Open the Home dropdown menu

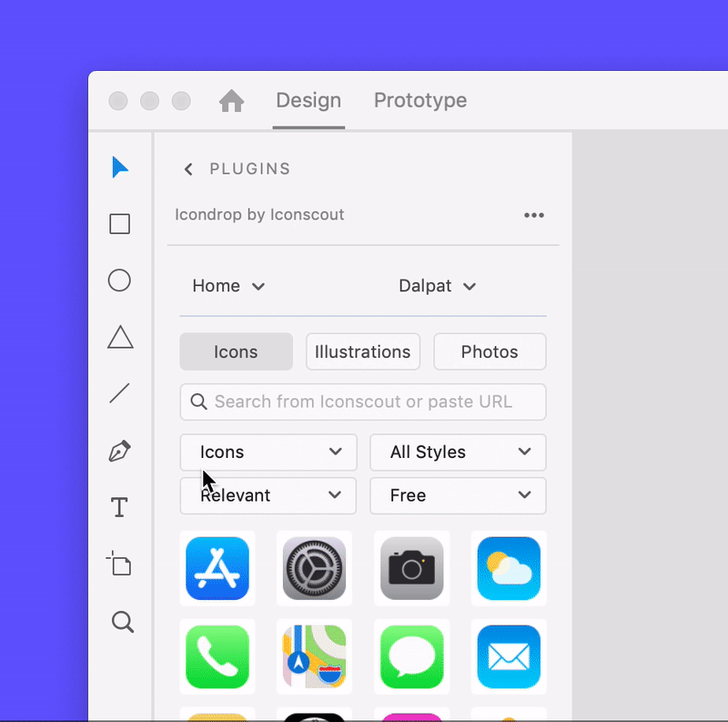pos(228,286)
